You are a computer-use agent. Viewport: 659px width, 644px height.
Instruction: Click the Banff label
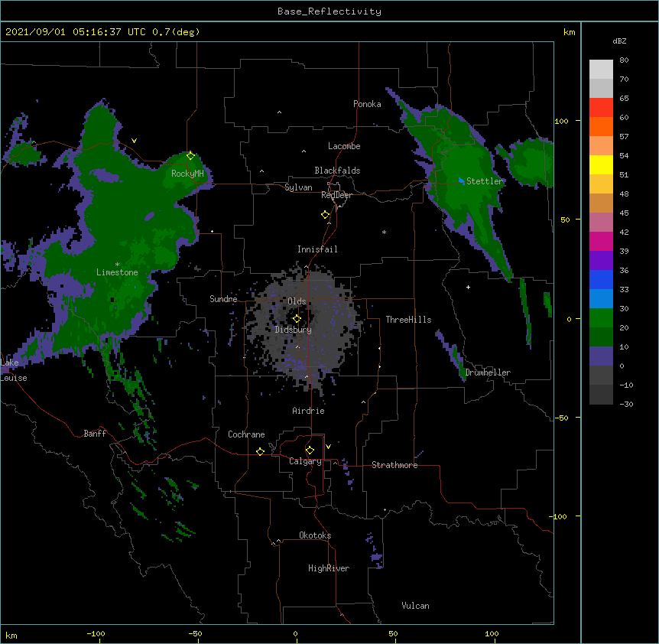point(95,434)
